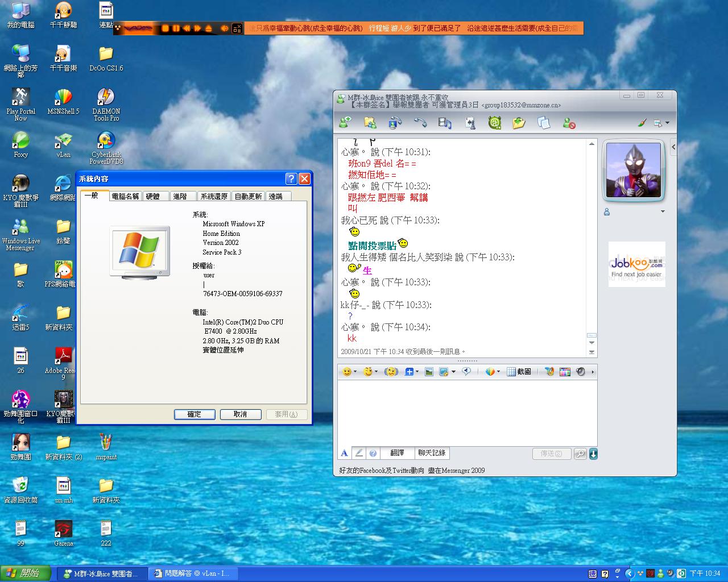Switch to the 硬體 tab
728x582 pixels.
[153, 196]
